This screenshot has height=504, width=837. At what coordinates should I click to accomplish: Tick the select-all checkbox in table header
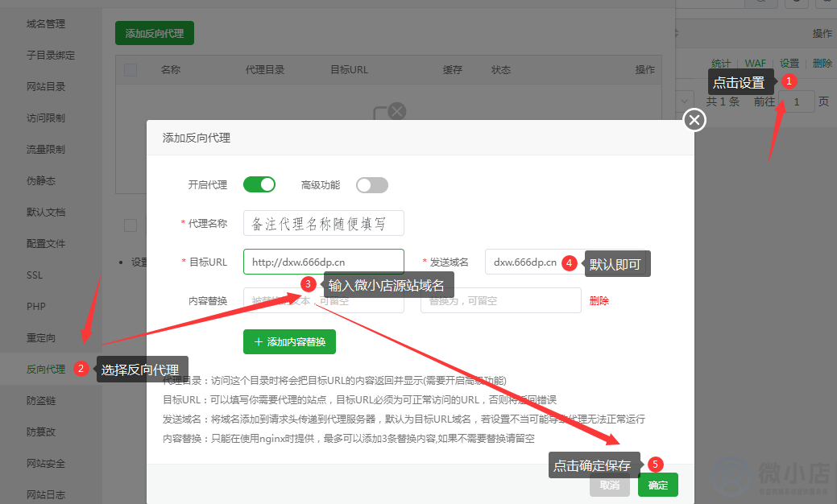tap(131, 70)
